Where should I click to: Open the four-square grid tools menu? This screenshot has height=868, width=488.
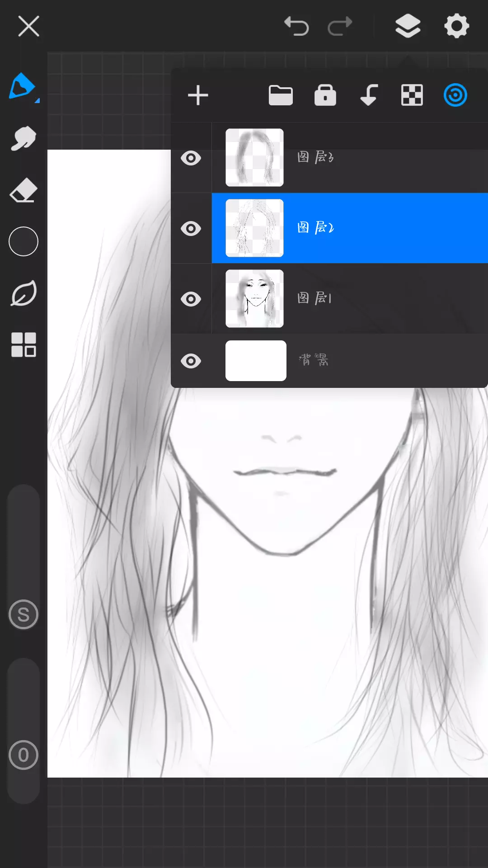[23, 345]
